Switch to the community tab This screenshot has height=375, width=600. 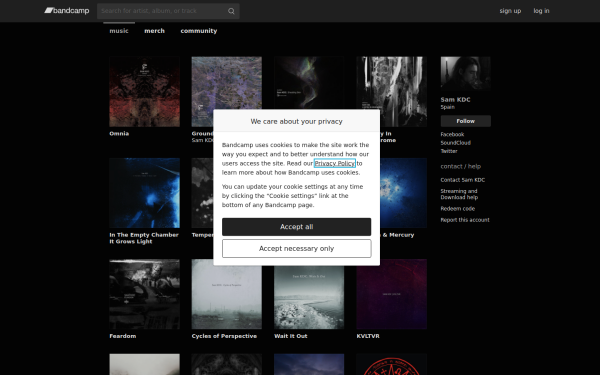coord(199,31)
